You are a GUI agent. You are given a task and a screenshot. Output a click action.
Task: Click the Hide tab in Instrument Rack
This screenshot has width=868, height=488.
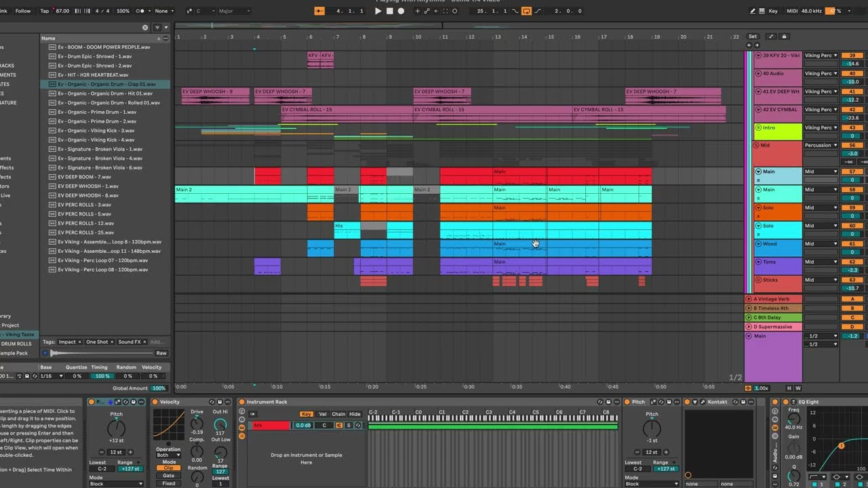click(355, 414)
